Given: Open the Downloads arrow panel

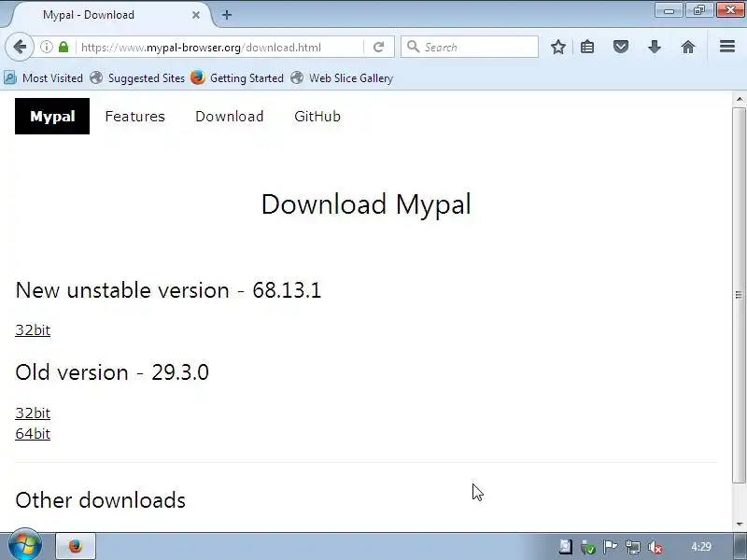Looking at the screenshot, I should 655,48.
